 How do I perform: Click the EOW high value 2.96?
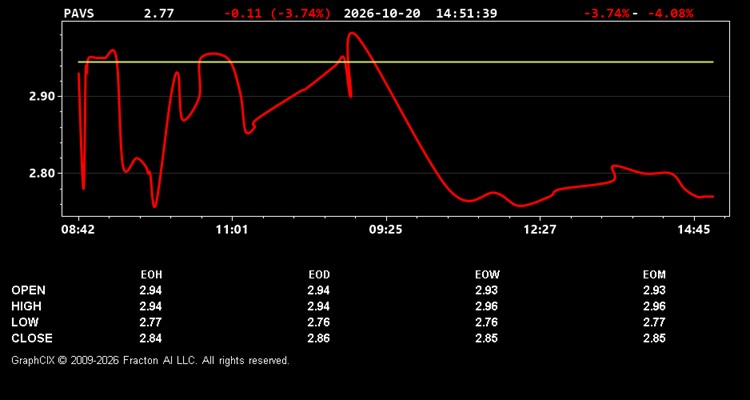[x=486, y=306]
